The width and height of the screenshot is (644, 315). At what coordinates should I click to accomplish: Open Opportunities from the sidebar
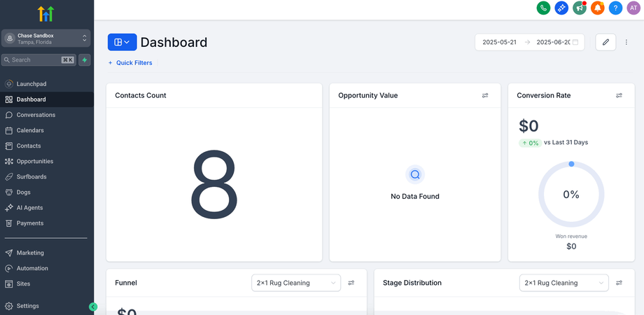click(x=35, y=161)
